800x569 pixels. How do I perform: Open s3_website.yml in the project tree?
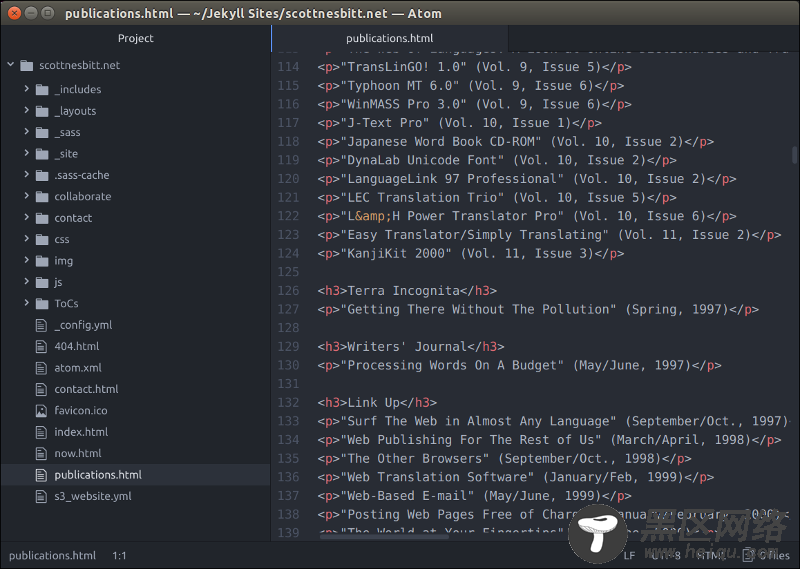[x=93, y=497]
